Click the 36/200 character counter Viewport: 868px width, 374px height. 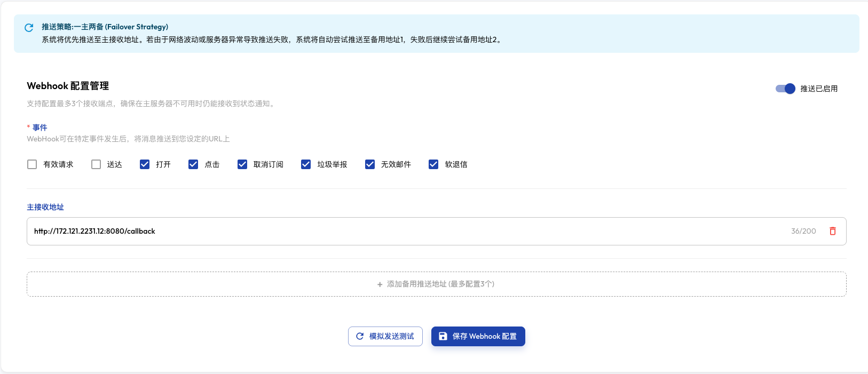pyautogui.click(x=803, y=231)
